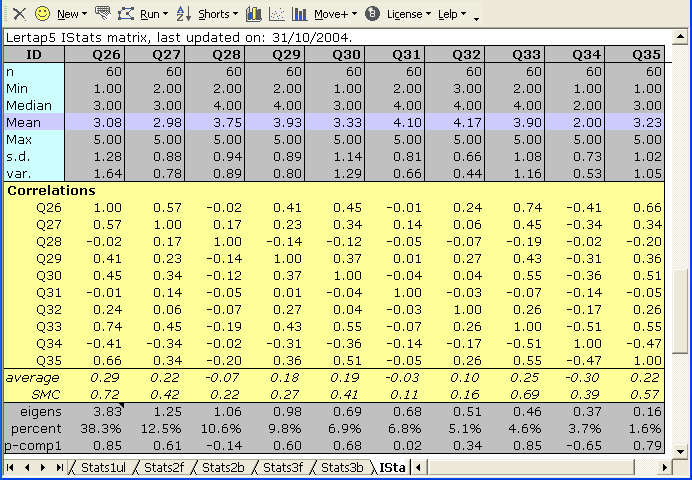Go to next sheet tab button
Screen dimensions: 692x480
43,467
